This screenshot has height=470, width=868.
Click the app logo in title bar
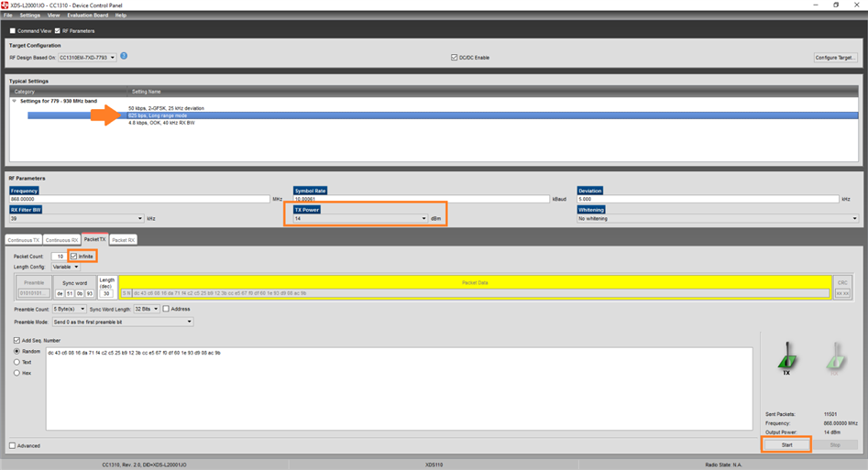[x=5, y=5]
